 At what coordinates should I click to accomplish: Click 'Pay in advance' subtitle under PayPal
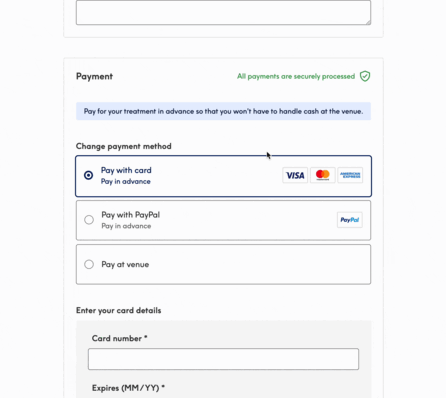126,226
